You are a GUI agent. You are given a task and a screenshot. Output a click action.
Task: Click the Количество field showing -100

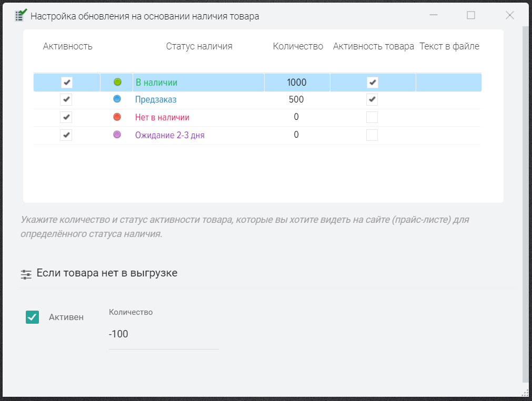(163, 334)
